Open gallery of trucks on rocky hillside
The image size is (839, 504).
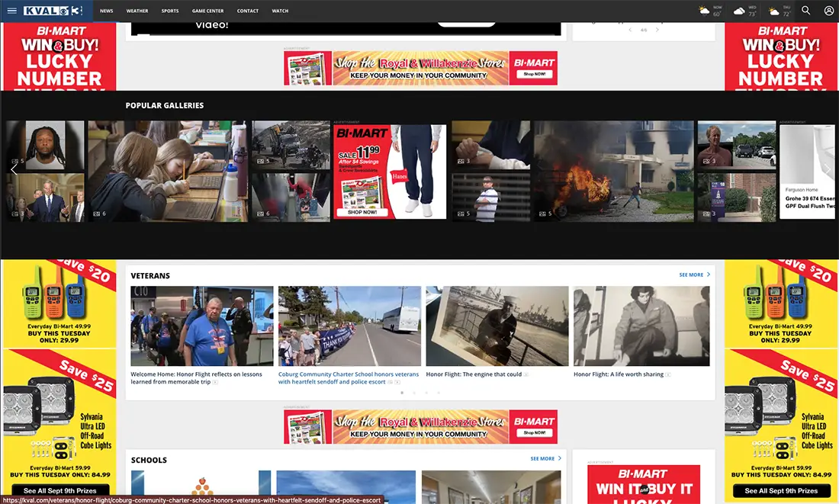pos(291,145)
